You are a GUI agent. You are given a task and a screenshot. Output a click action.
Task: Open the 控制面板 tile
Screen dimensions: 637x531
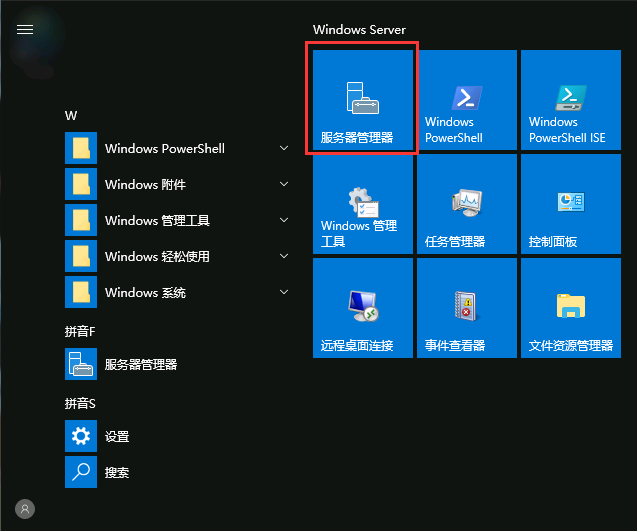(x=570, y=204)
